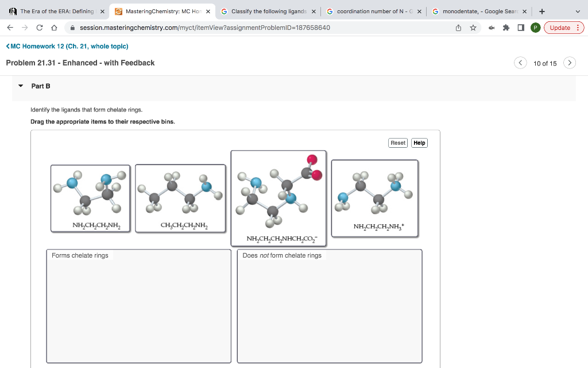Go back using the back arrow
Viewport: 588px width, 368px height.
tap(9, 27)
